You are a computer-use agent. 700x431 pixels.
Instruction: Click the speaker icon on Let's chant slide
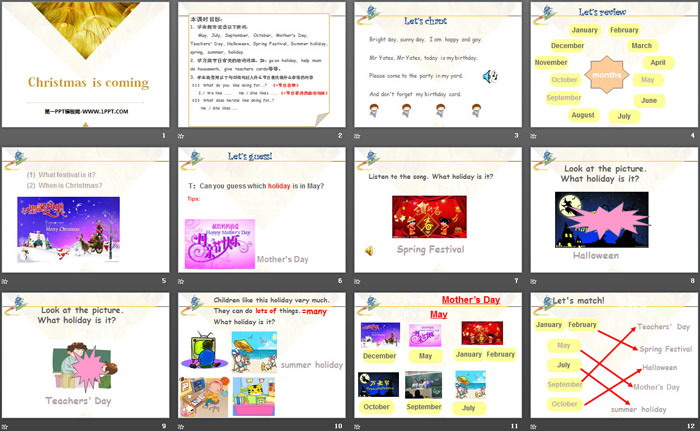488,76
